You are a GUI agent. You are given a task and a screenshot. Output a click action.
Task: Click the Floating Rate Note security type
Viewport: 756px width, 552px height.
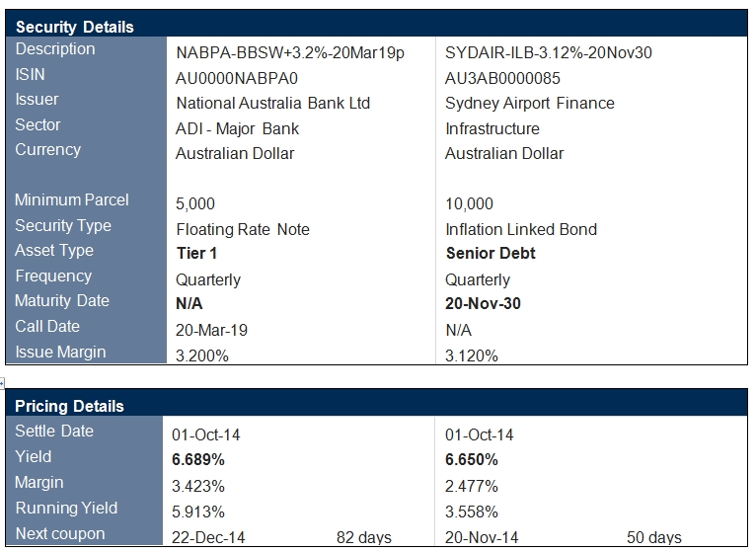tap(243, 230)
